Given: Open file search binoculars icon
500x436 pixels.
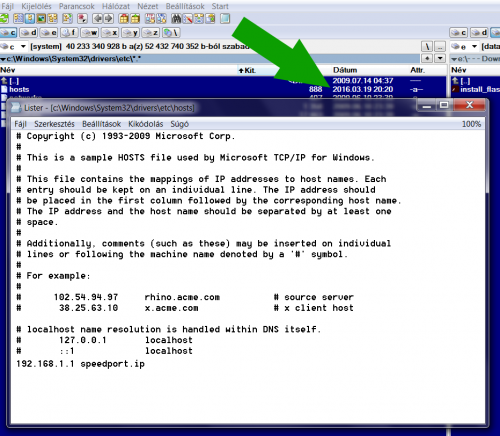Looking at the screenshot, I should [x=176, y=18].
